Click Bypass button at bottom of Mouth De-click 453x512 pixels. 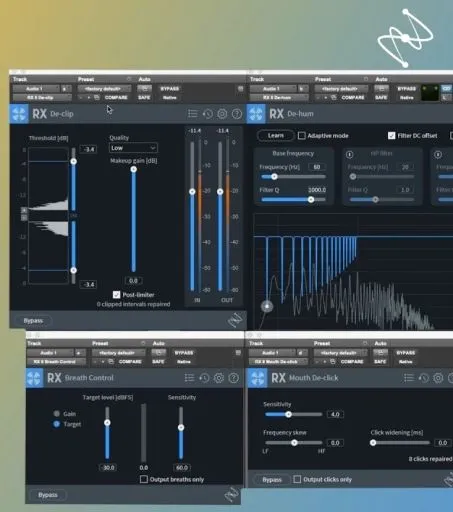(x=272, y=480)
